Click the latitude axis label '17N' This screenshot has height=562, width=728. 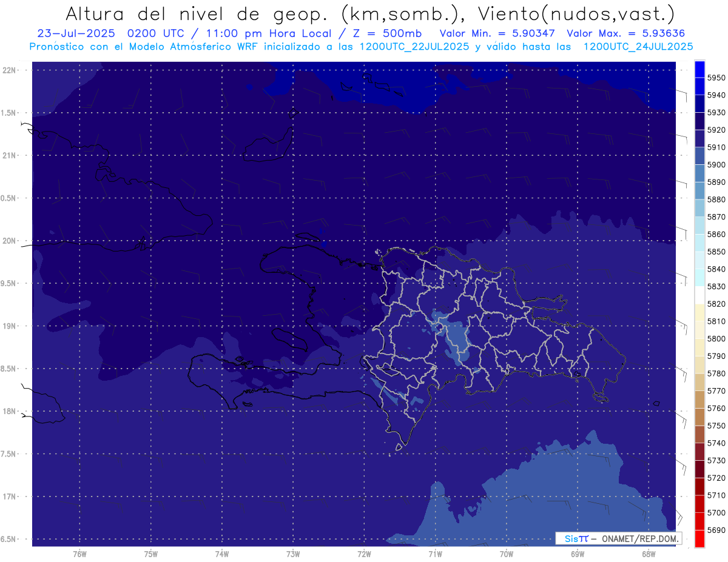[10, 497]
